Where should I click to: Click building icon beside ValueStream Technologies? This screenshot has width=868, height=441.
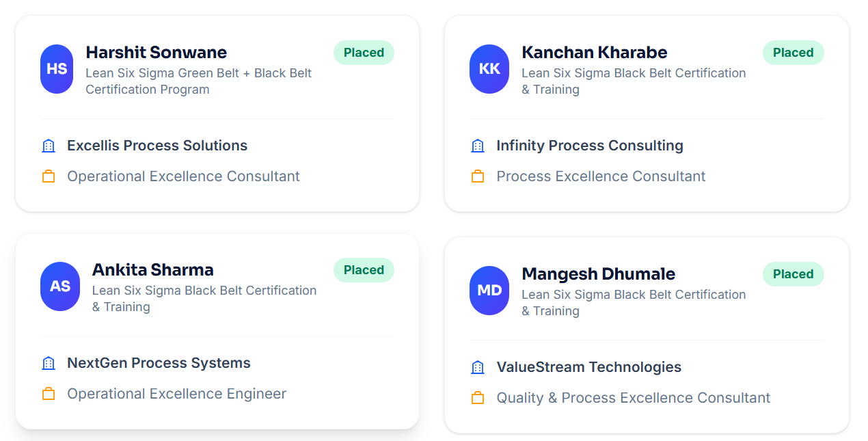(478, 367)
